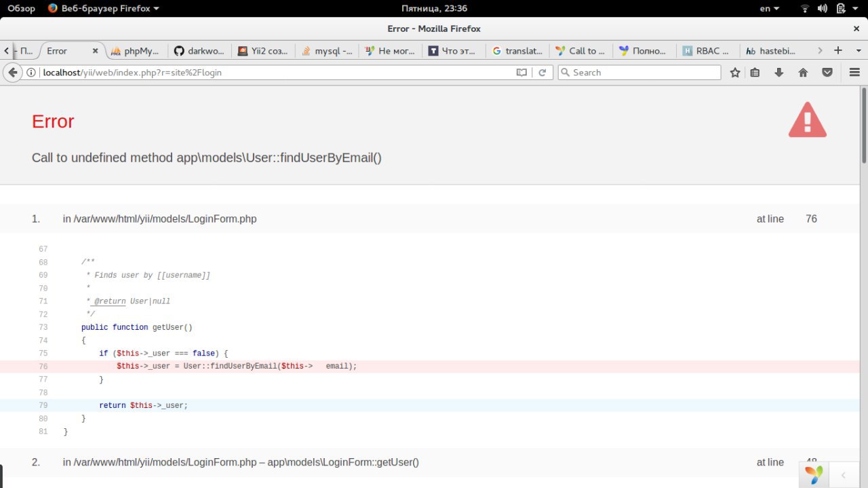Viewport: 868px width, 488px height.
Task: Toggle reader view icon in address bar
Action: (x=521, y=73)
